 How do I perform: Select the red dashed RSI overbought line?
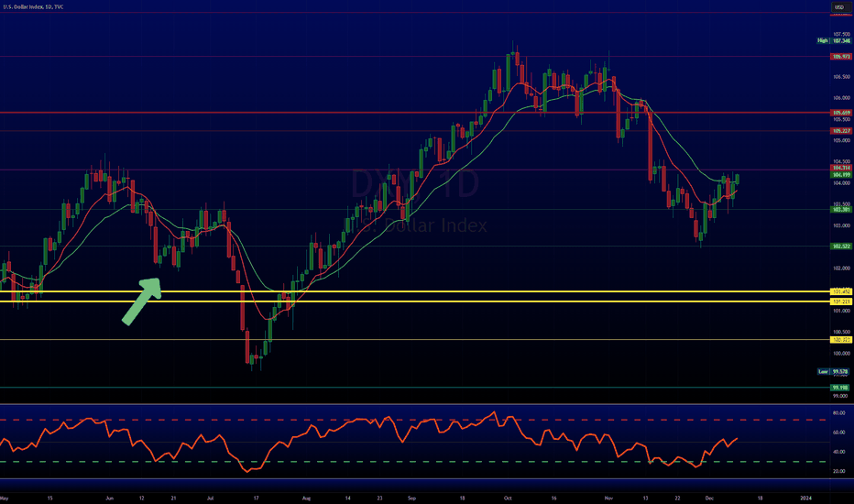[414, 420]
